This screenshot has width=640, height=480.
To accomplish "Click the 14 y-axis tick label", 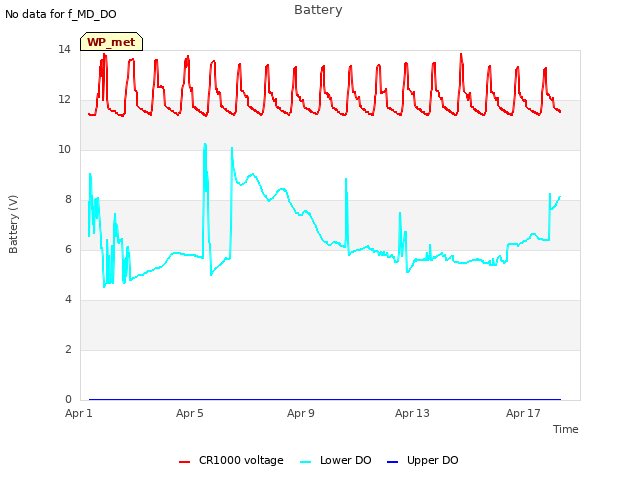I will click(x=64, y=50).
